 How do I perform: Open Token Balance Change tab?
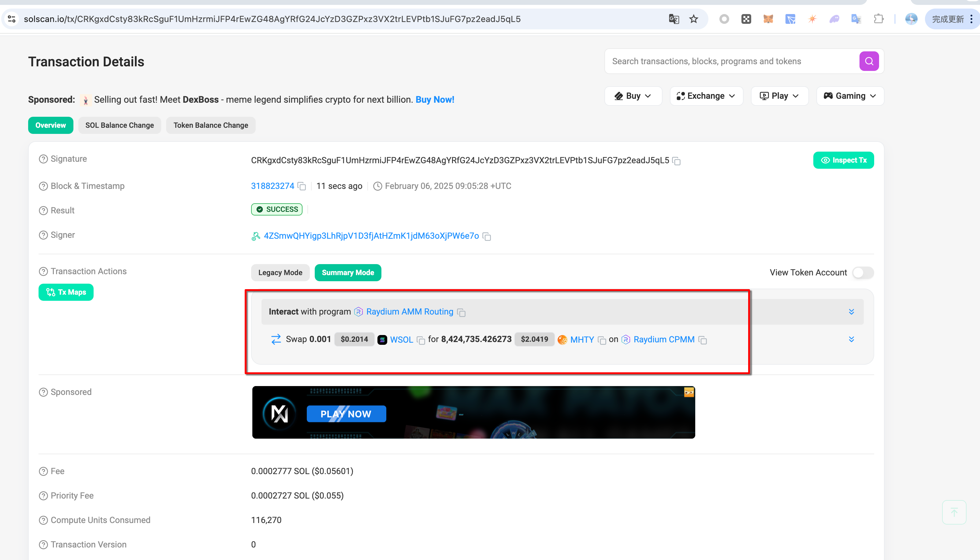(x=210, y=125)
